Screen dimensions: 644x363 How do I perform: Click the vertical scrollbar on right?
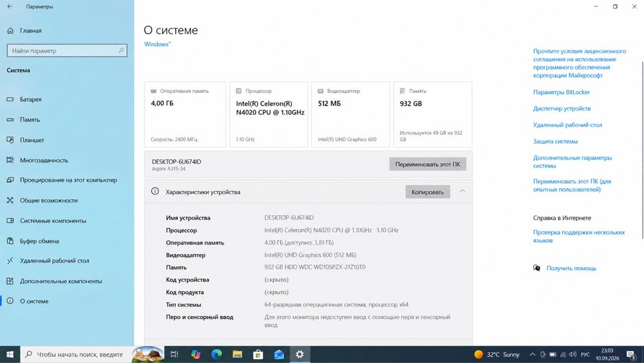[x=641, y=150]
